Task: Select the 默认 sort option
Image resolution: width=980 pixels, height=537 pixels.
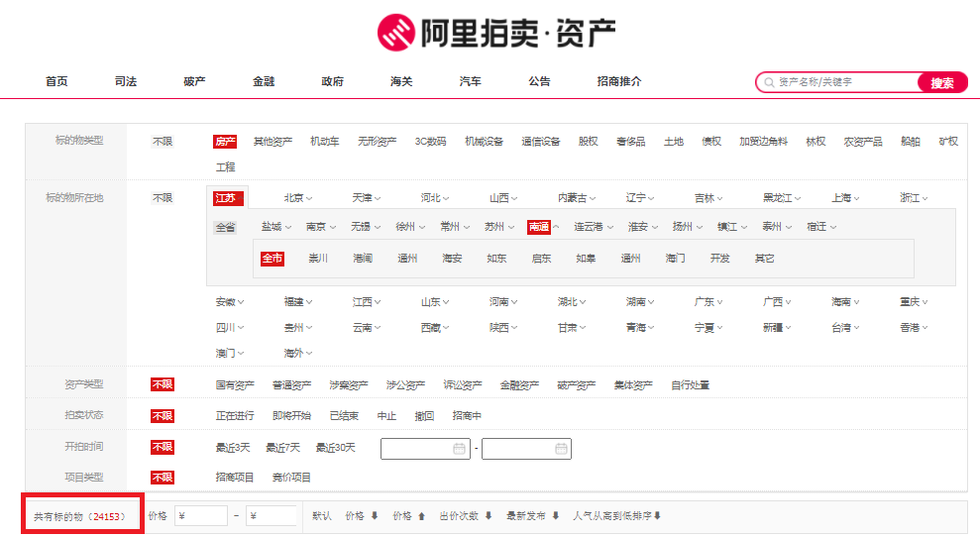Action: (x=322, y=516)
